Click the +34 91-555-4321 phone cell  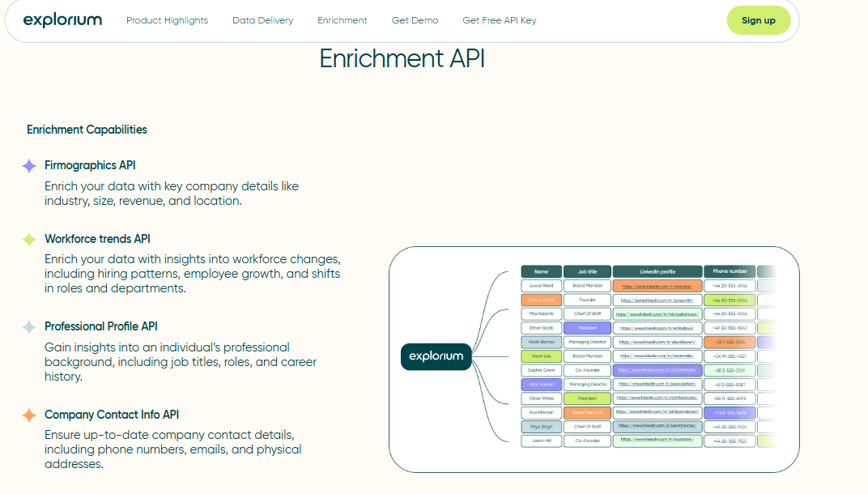point(730,356)
